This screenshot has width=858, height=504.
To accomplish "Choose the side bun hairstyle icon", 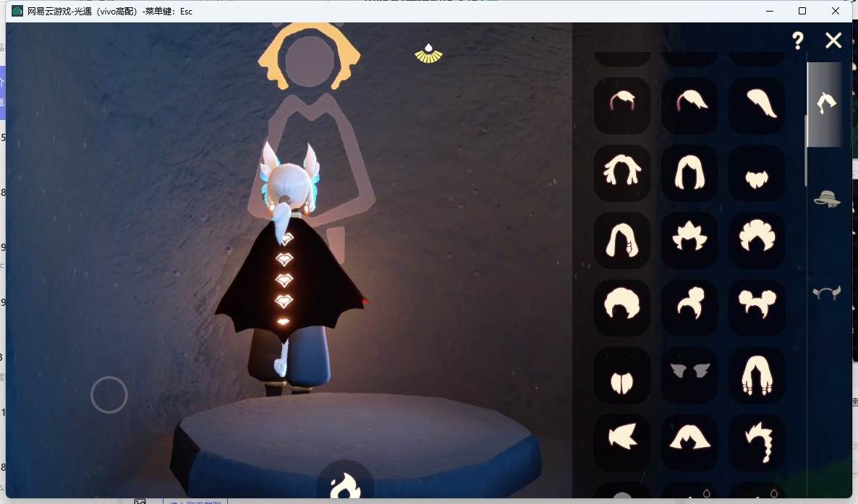I will (689, 307).
